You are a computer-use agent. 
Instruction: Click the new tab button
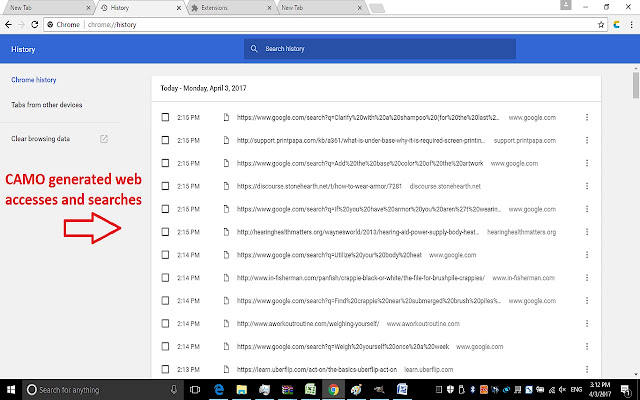[377, 8]
